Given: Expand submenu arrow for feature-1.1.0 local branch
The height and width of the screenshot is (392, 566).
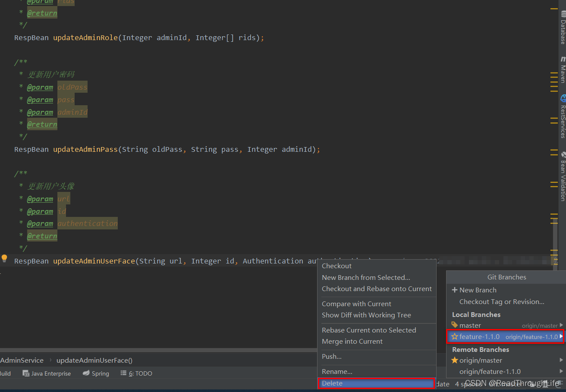Looking at the screenshot, I should pos(561,336).
